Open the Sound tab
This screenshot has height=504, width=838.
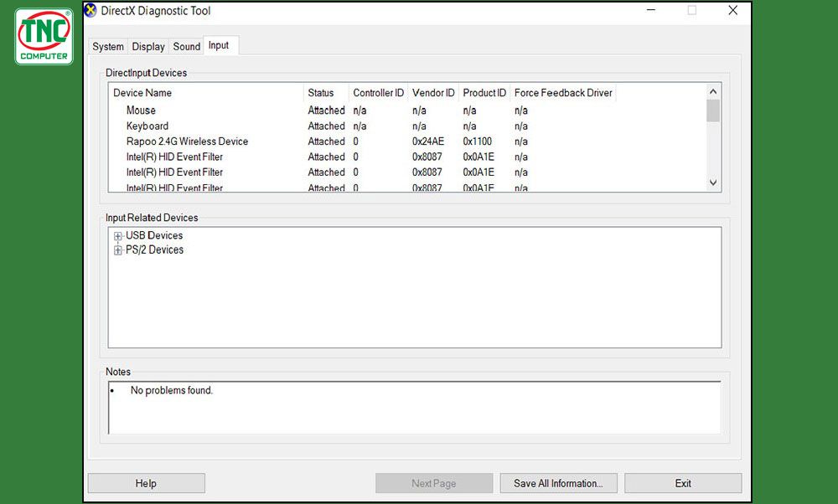187,46
